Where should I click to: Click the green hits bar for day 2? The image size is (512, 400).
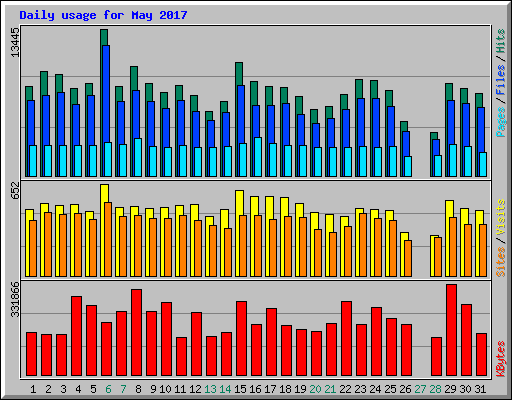click(44, 83)
